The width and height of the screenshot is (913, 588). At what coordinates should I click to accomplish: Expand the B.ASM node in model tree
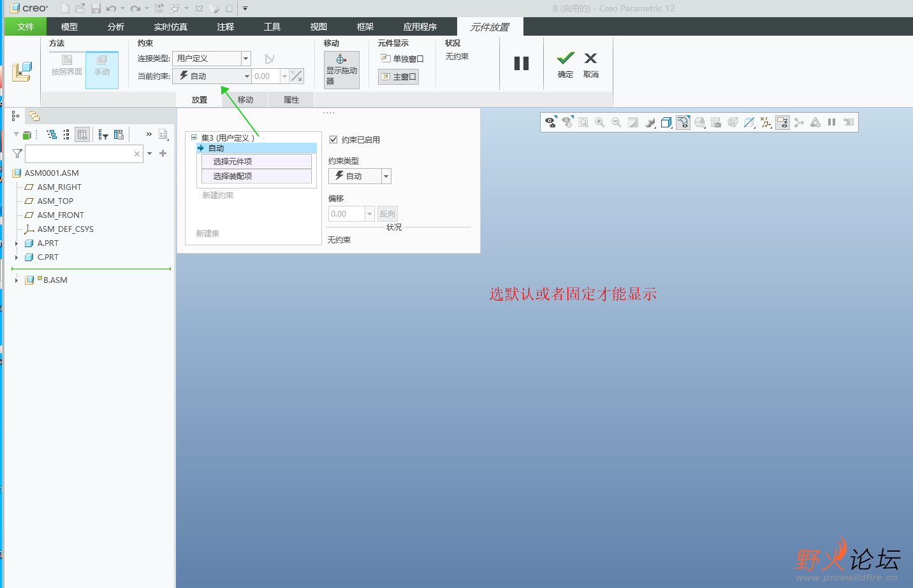coord(16,280)
